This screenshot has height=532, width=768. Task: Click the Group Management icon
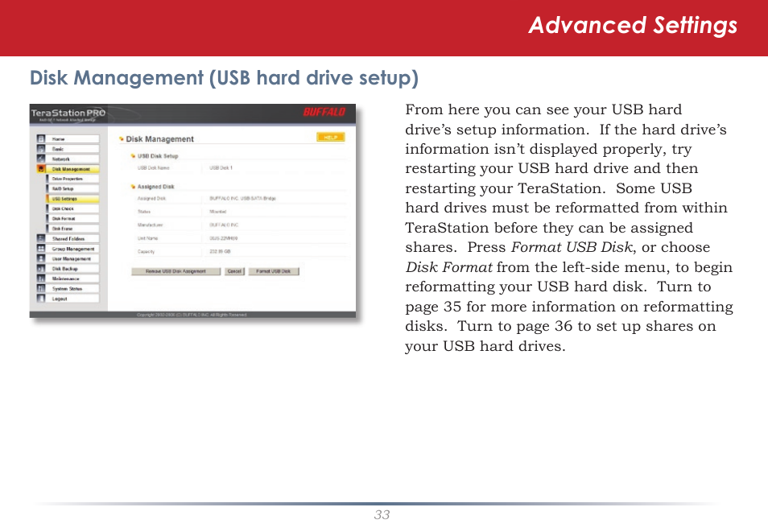click(x=41, y=249)
